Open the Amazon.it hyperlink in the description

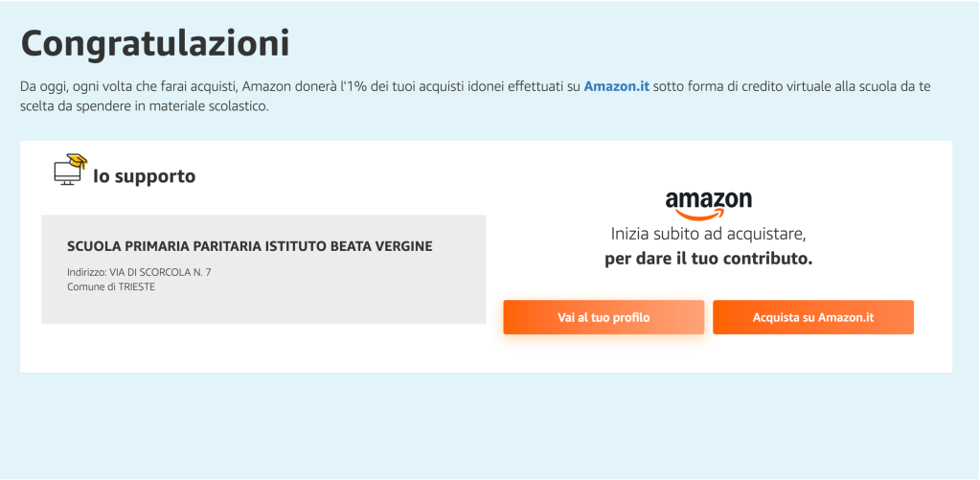pos(616,86)
